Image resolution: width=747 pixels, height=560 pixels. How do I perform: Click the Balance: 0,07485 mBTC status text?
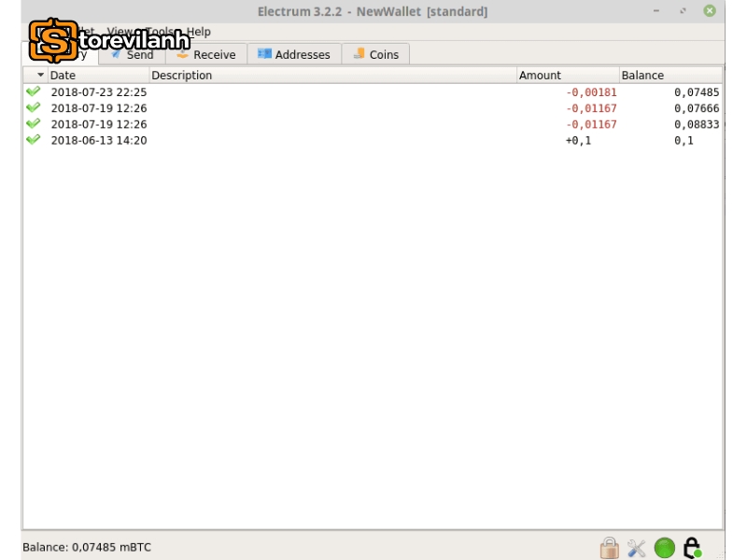87,547
